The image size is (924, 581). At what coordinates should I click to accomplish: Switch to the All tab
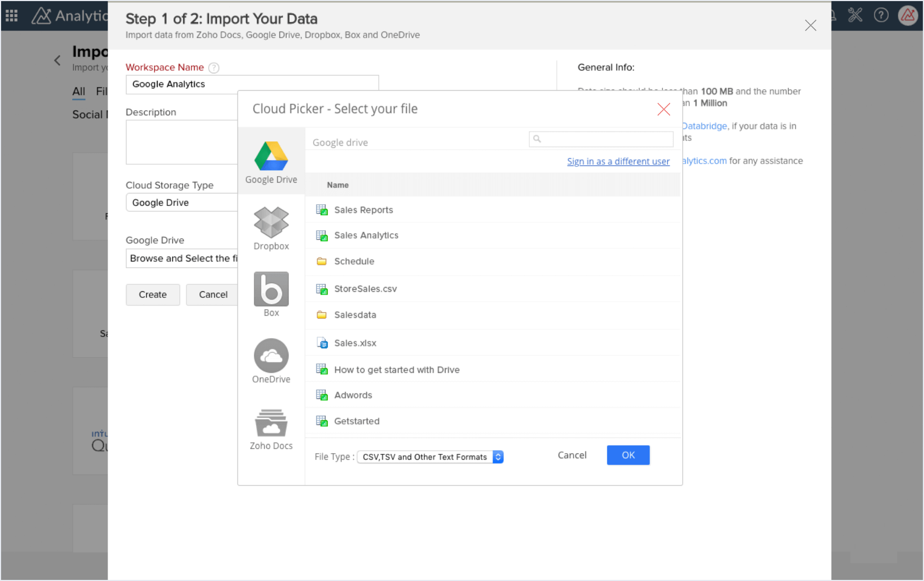click(79, 91)
